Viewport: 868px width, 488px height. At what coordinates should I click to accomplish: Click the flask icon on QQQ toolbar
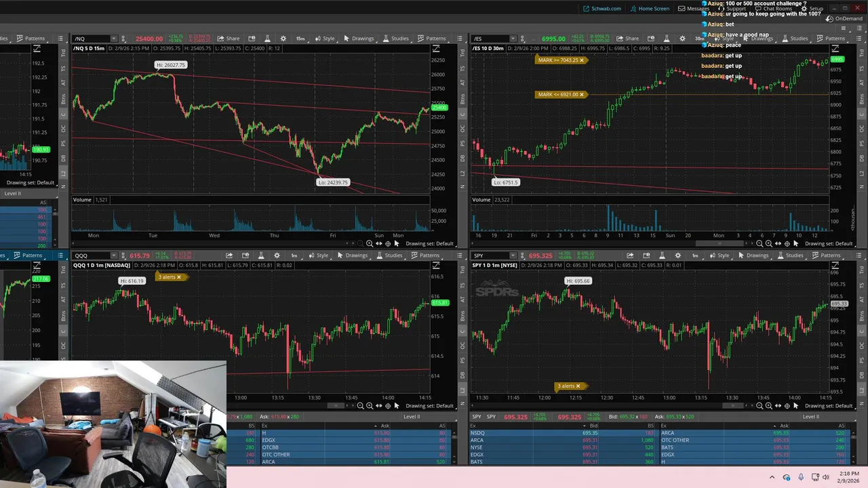pos(261,256)
